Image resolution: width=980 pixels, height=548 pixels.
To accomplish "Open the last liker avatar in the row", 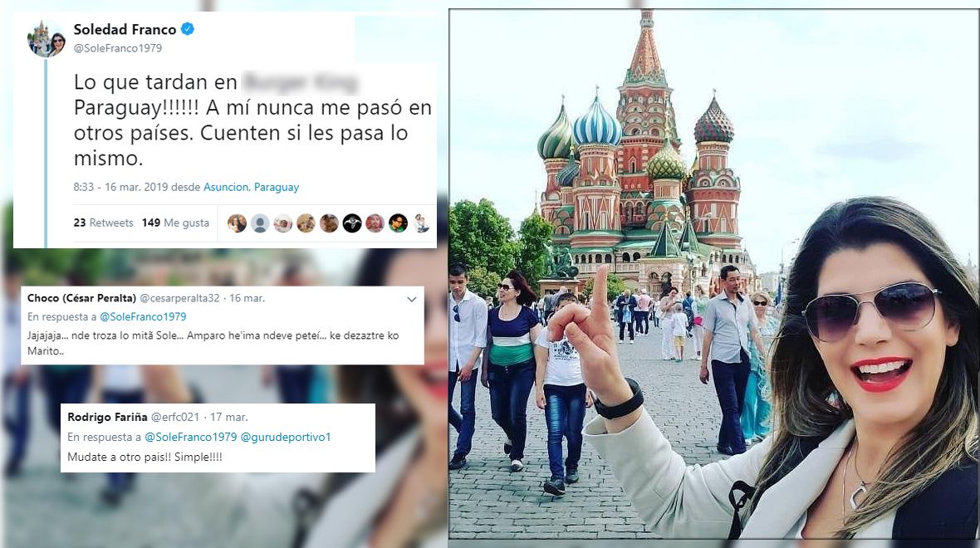I will coord(421,223).
